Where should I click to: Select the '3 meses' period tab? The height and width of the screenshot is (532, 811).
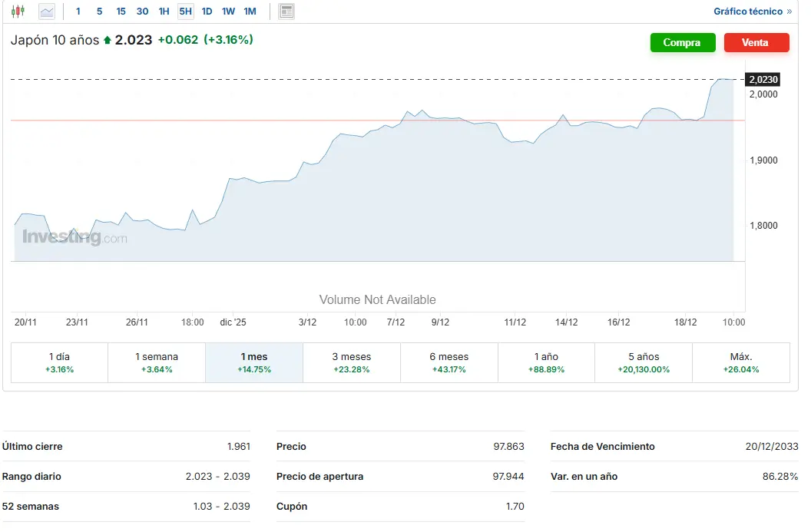click(351, 362)
